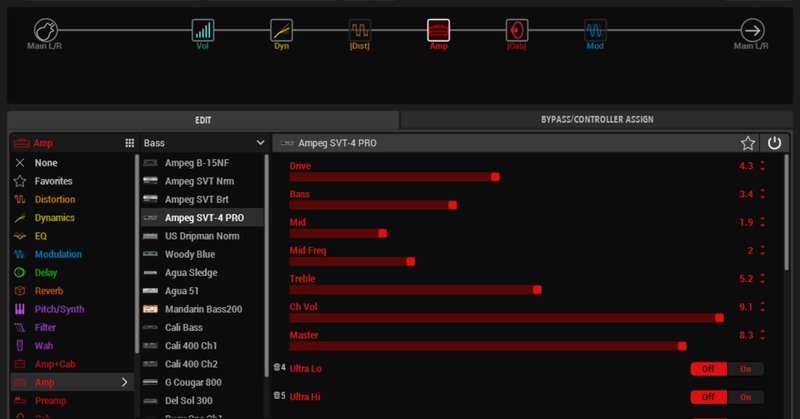Bypass Ampeg SVT-4 PRO with power button
800x419 pixels.
[x=774, y=143]
